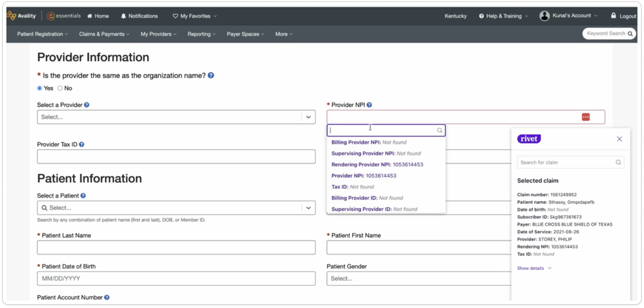Open the Payer Spaces menu
The image size is (644, 308).
(x=245, y=34)
